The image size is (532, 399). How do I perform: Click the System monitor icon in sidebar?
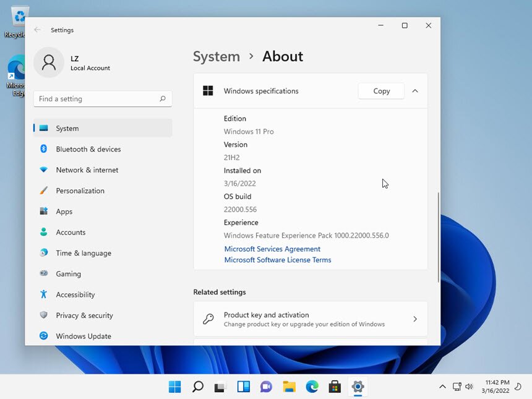(x=44, y=128)
